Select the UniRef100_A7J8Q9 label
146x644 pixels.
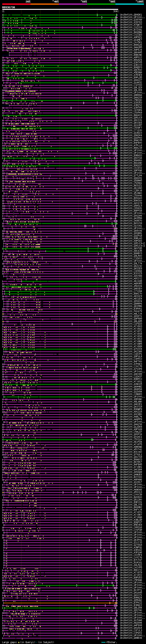click(131, 347)
